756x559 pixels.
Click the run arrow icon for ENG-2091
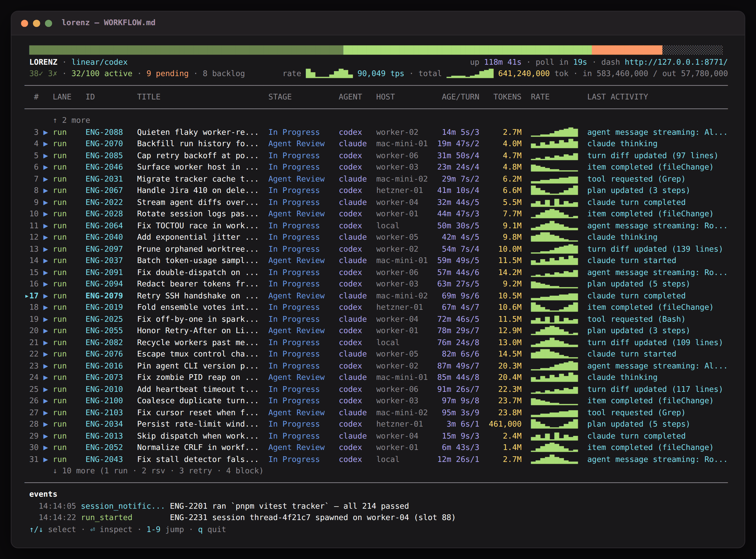tap(46, 272)
